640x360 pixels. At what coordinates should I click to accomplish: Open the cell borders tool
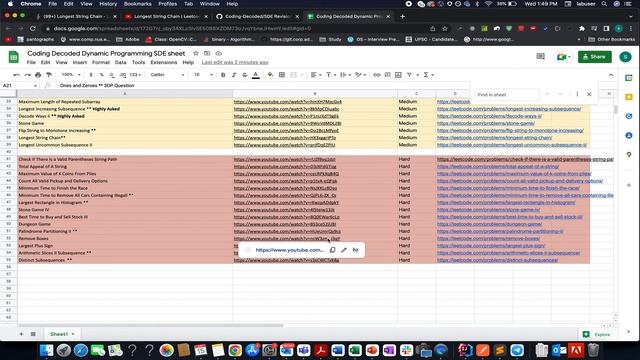[282, 75]
